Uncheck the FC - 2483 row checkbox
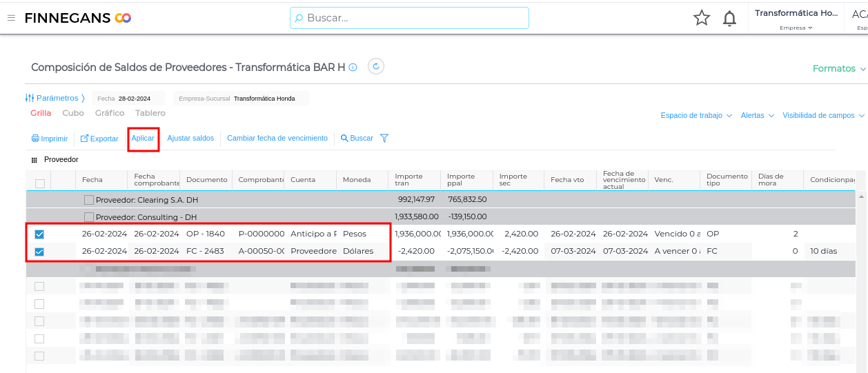 [x=39, y=252]
